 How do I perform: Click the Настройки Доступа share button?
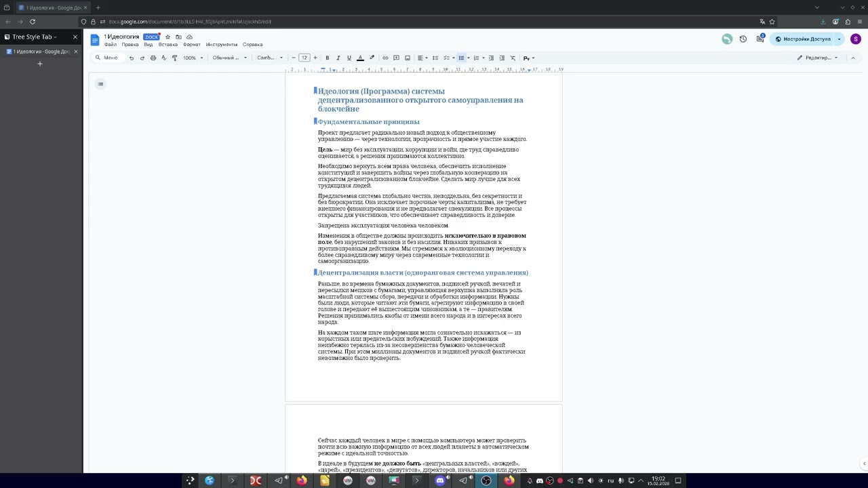[804, 39]
